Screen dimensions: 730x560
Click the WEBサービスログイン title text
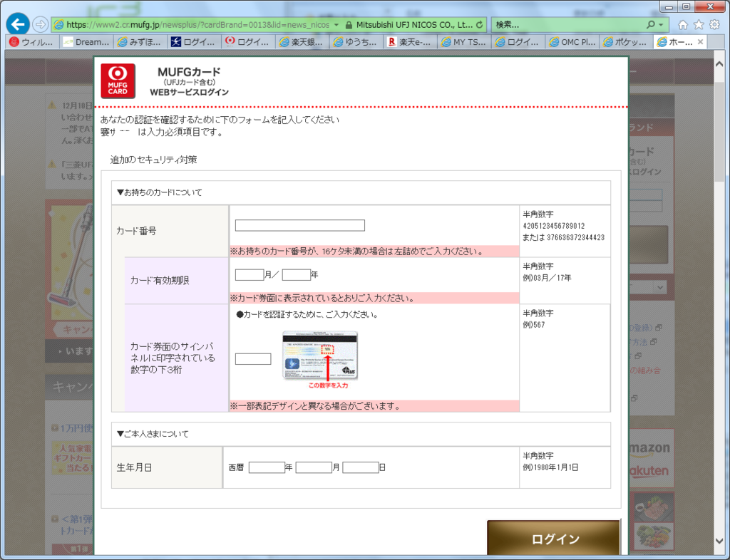coord(189,92)
